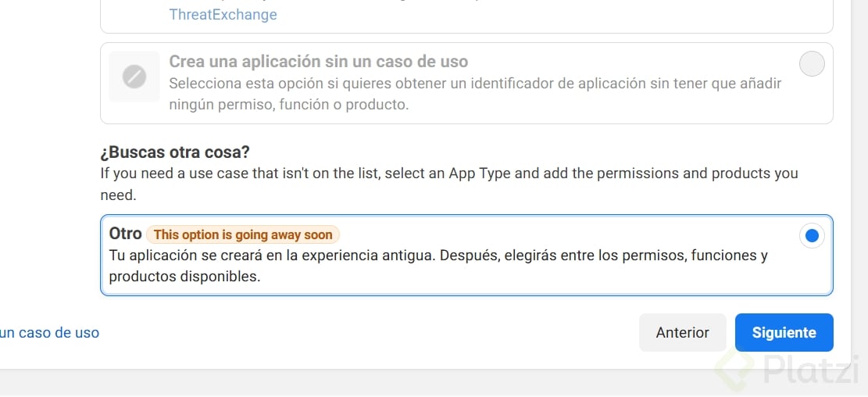868x397 pixels.
Task: Click the text 'ningún permiso, función o producto'
Action: [288, 104]
